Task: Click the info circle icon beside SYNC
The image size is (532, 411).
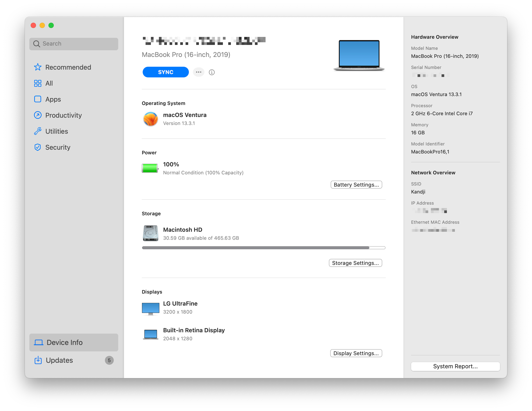Action: [x=211, y=72]
